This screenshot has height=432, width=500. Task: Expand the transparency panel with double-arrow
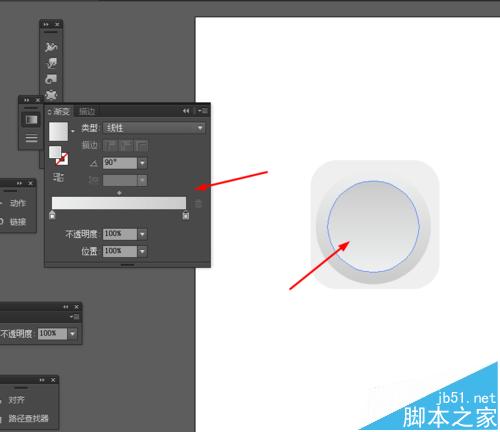[x=66, y=307]
